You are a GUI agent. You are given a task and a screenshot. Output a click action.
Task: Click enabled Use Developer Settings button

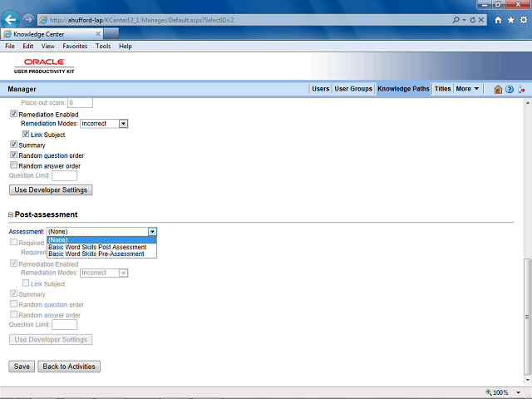coord(51,190)
